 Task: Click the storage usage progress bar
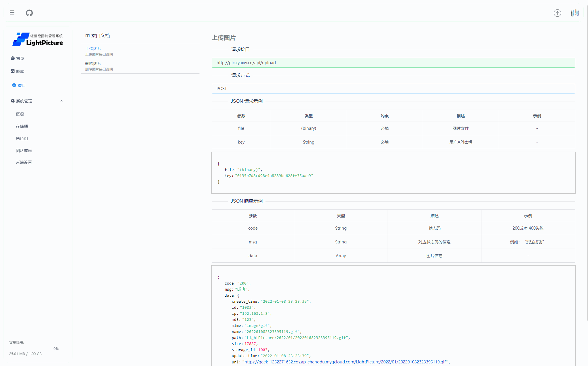(x=30, y=348)
